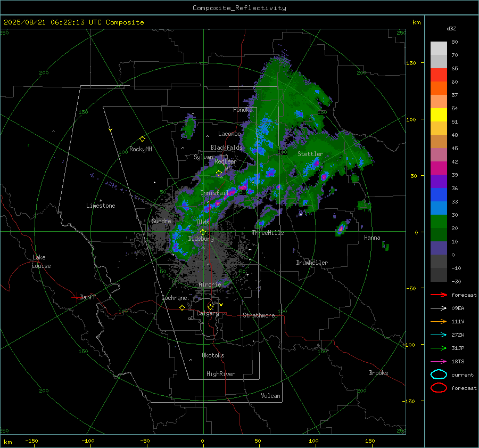Viewport: 479px width, 448px height.
Task: Pick the magenta 39-42 dBZ swatch
Action: tap(439, 168)
